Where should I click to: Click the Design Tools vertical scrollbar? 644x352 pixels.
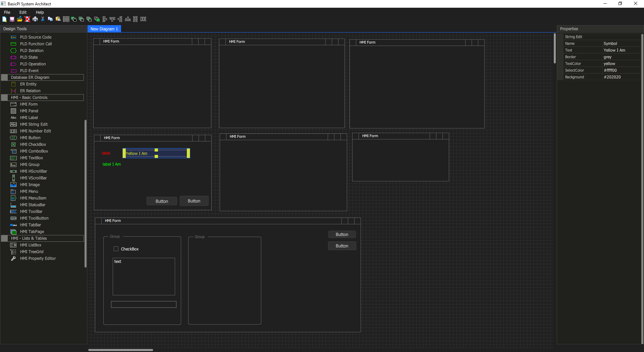click(x=86, y=193)
